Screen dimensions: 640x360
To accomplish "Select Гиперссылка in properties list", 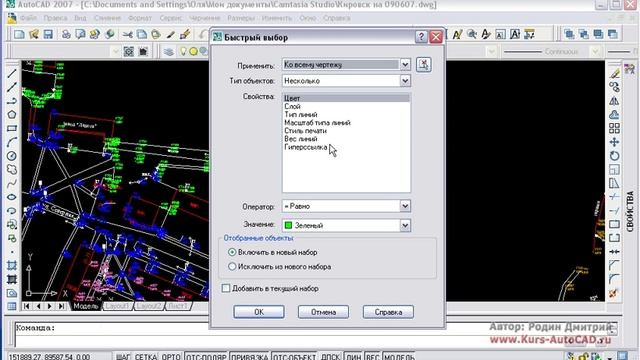I will [306, 147].
